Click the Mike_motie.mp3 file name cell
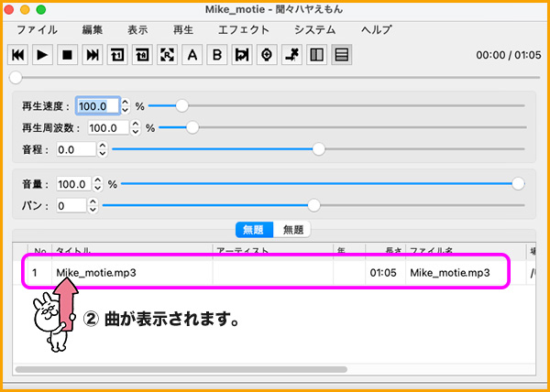This screenshot has width=550, height=392. [x=466, y=272]
